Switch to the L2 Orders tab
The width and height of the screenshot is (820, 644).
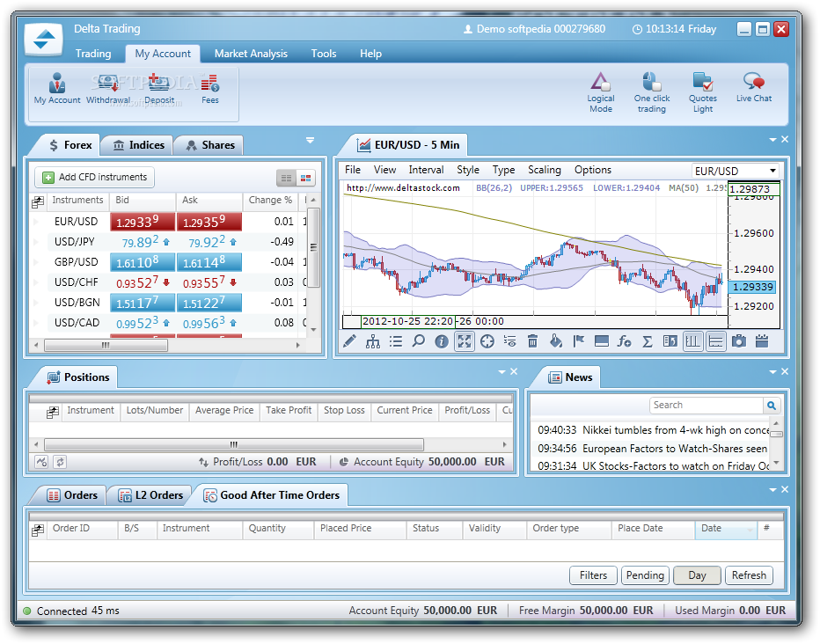point(150,495)
